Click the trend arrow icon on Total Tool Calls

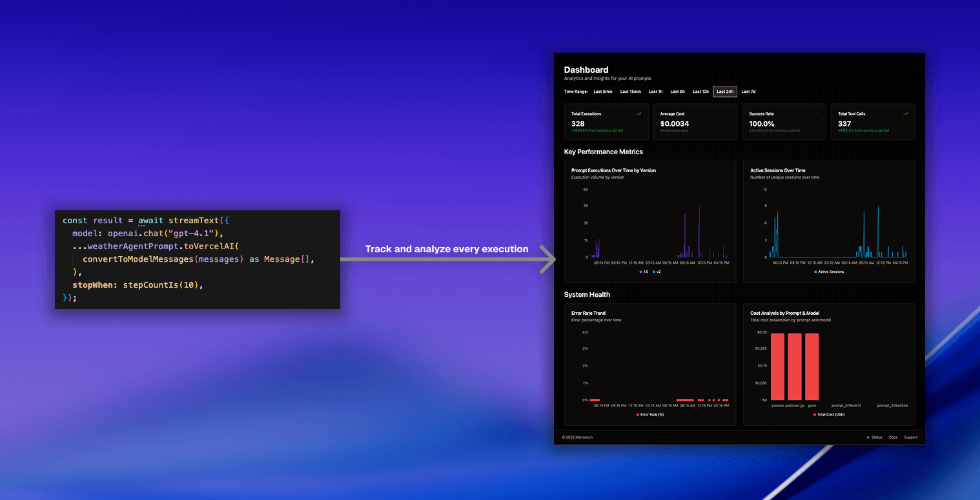point(905,114)
